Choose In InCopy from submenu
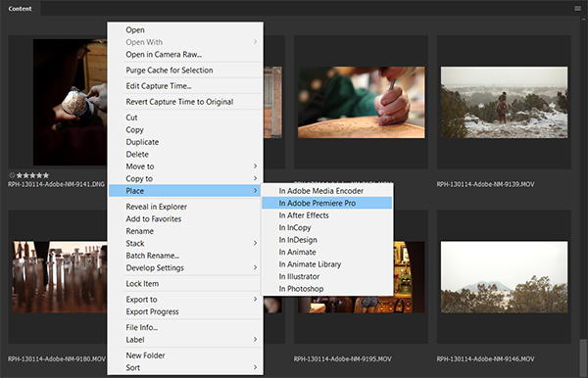This screenshot has height=378, width=588. coord(327,227)
